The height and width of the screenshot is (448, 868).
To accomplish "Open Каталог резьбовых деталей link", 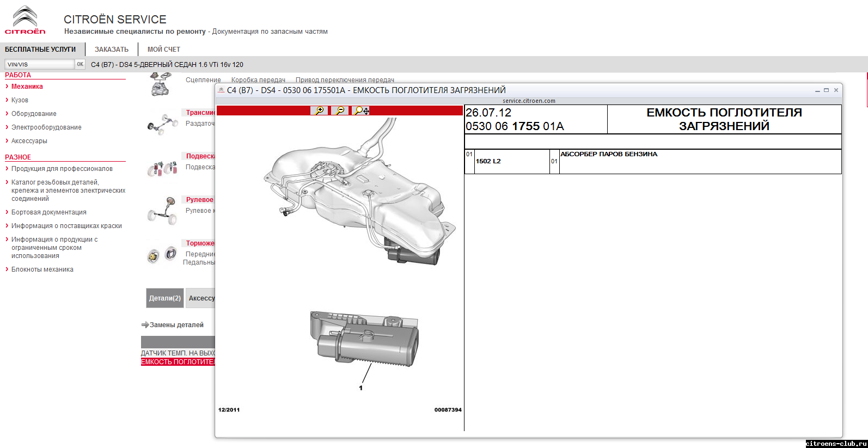I will click(68, 191).
